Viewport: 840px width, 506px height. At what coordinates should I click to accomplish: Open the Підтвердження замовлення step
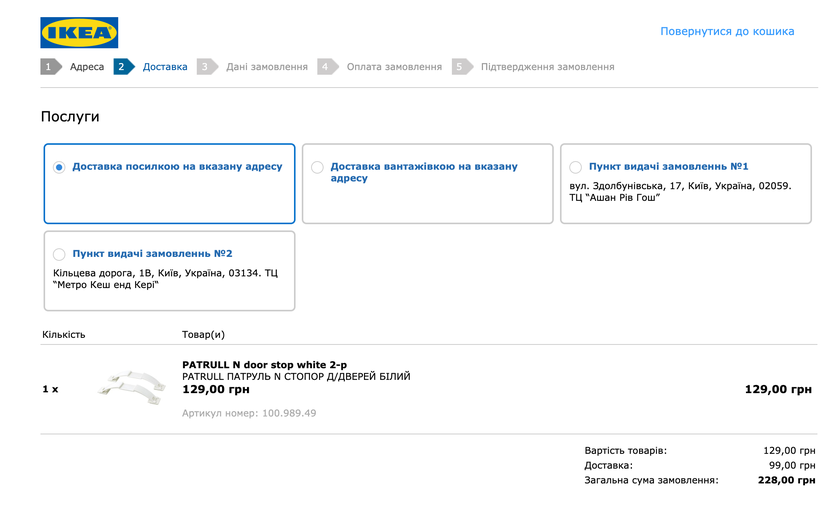pyautogui.click(x=547, y=67)
